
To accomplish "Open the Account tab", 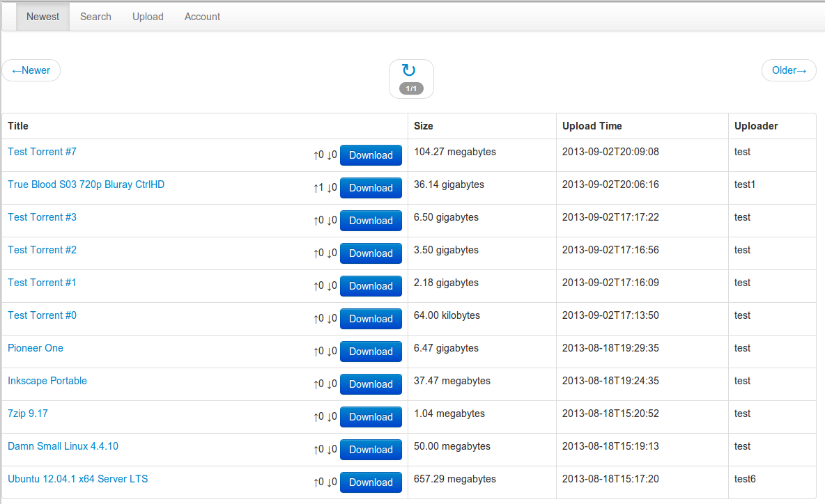I will (x=202, y=17).
